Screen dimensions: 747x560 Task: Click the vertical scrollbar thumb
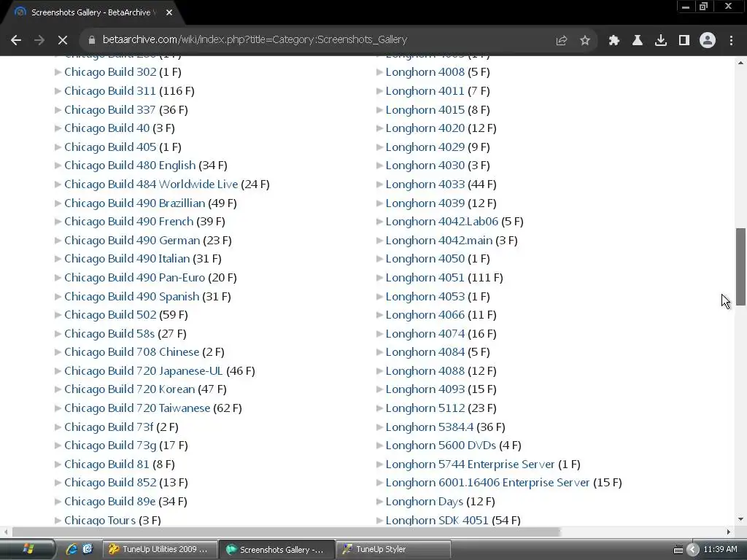[741, 267]
